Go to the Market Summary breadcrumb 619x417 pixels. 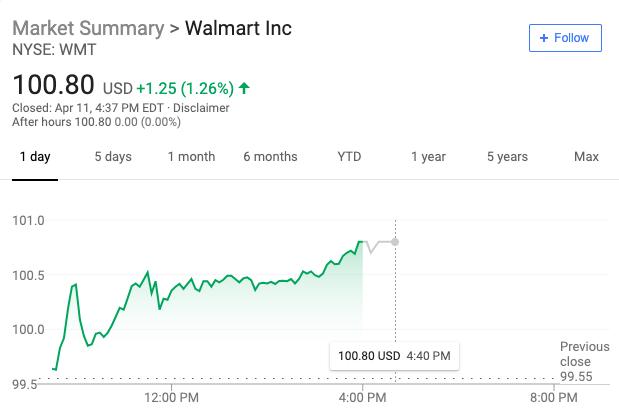pyautogui.click(x=88, y=28)
